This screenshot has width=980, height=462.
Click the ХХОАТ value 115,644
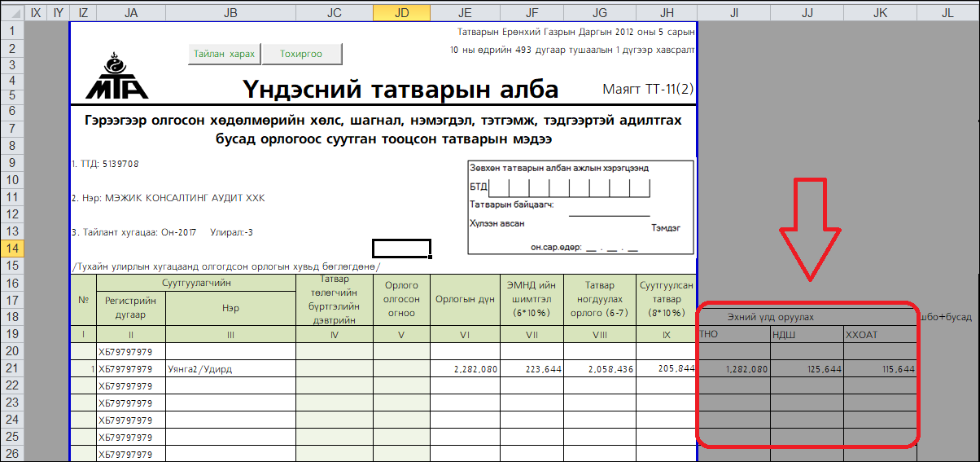point(880,369)
